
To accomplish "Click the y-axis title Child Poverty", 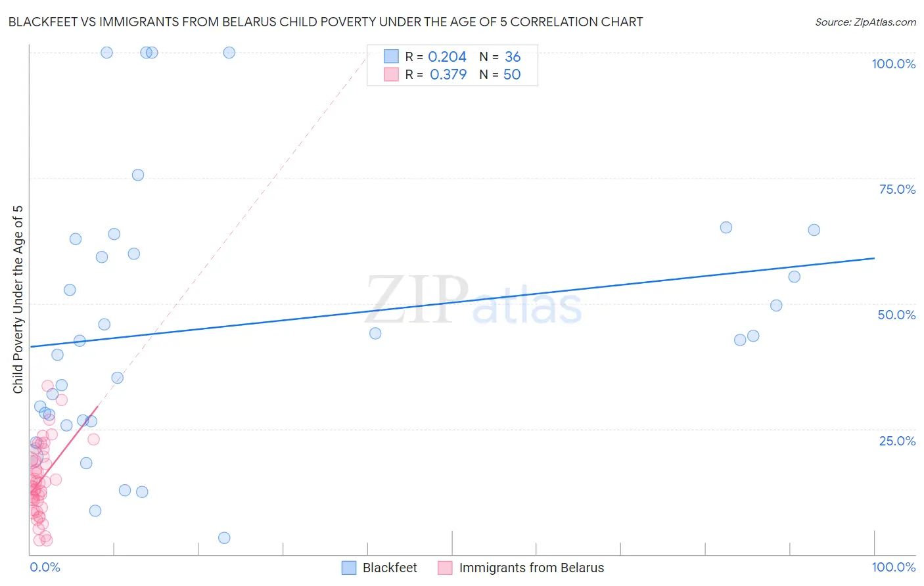I will [18, 300].
